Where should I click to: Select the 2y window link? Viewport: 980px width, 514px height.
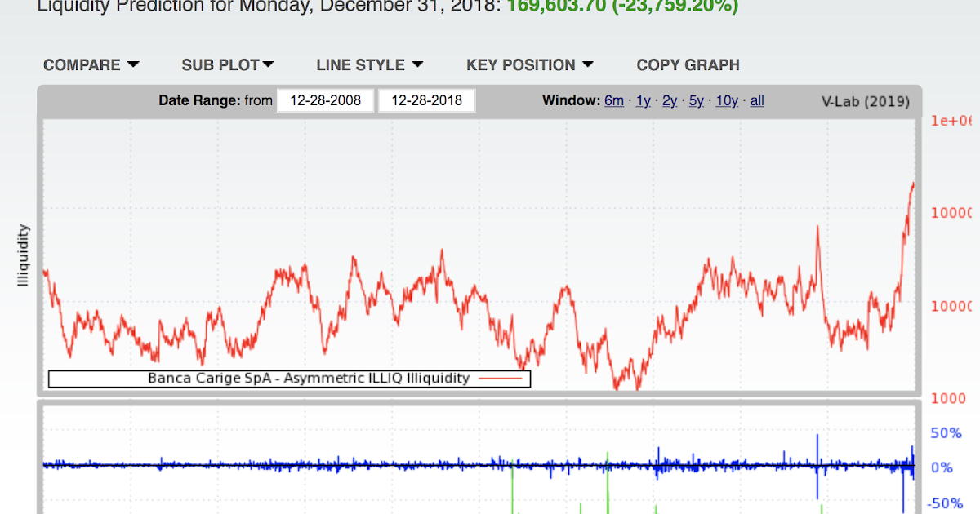pyautogui.click(x=669, y=100)
